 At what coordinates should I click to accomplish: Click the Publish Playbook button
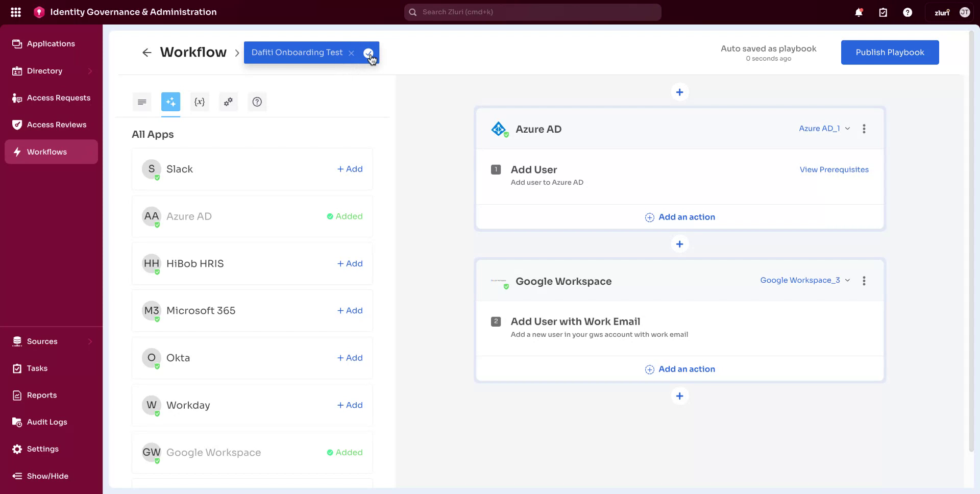(890, 52)
